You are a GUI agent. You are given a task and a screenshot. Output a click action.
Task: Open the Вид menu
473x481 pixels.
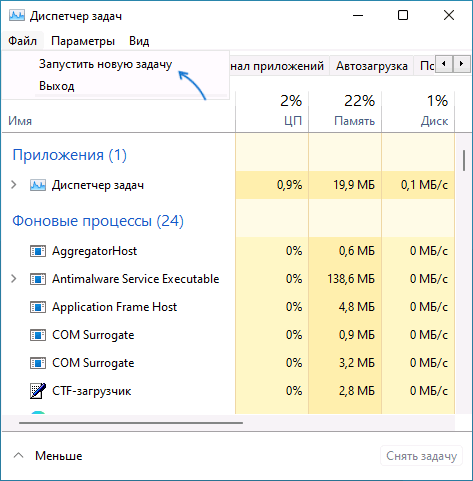pos(139,41)
